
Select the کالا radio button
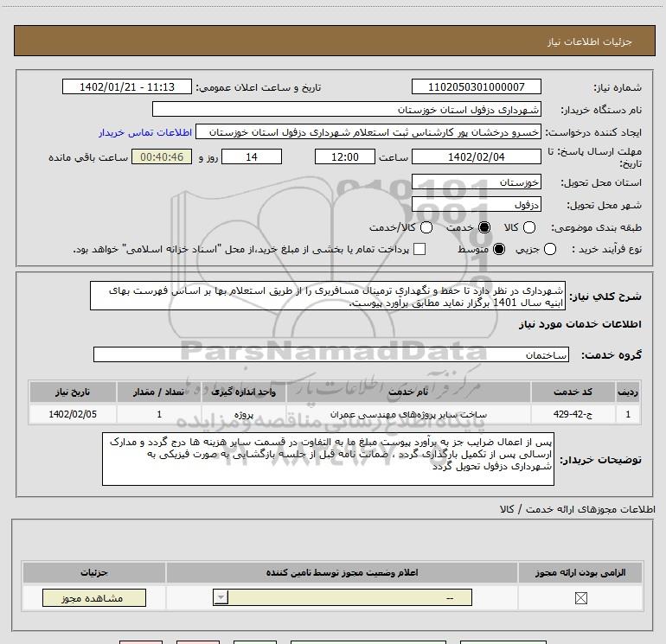(x=528, y=227)
